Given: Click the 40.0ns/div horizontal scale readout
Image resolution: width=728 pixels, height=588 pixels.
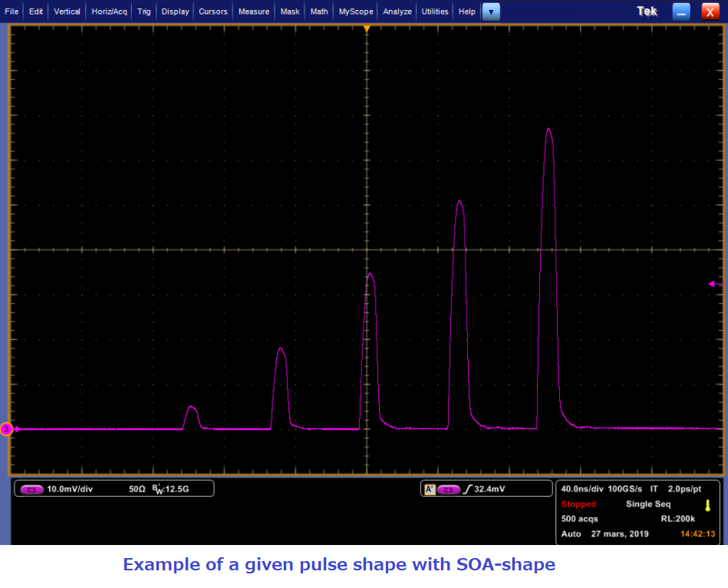Looking at the screenshot, I should (583, 489).
